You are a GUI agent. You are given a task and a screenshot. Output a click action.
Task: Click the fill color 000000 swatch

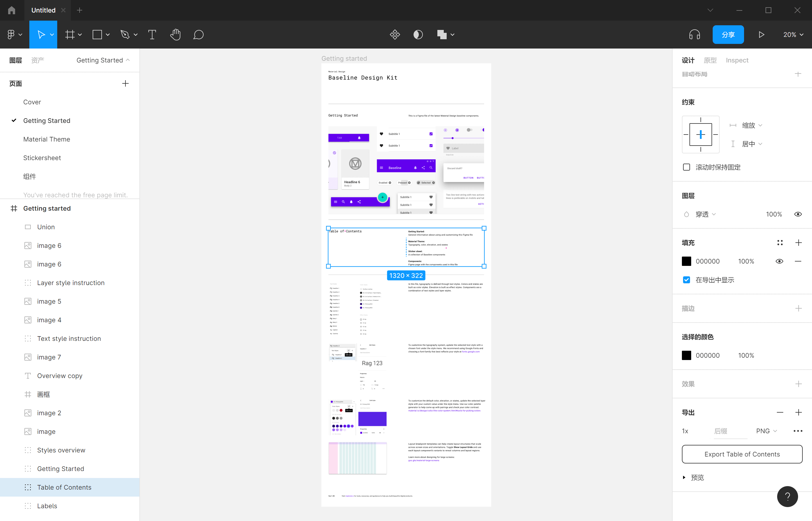(686, 261)
